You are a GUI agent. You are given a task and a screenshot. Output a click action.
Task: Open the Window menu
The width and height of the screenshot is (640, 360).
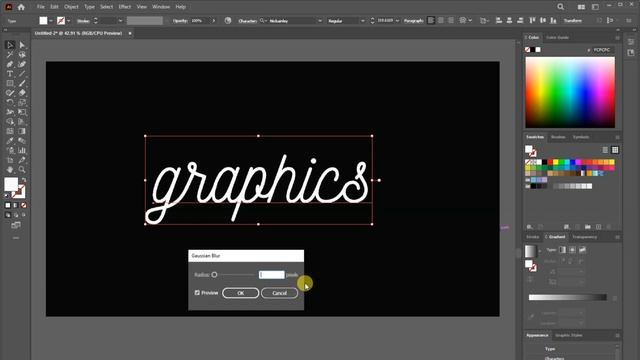[x=161, y=7]
